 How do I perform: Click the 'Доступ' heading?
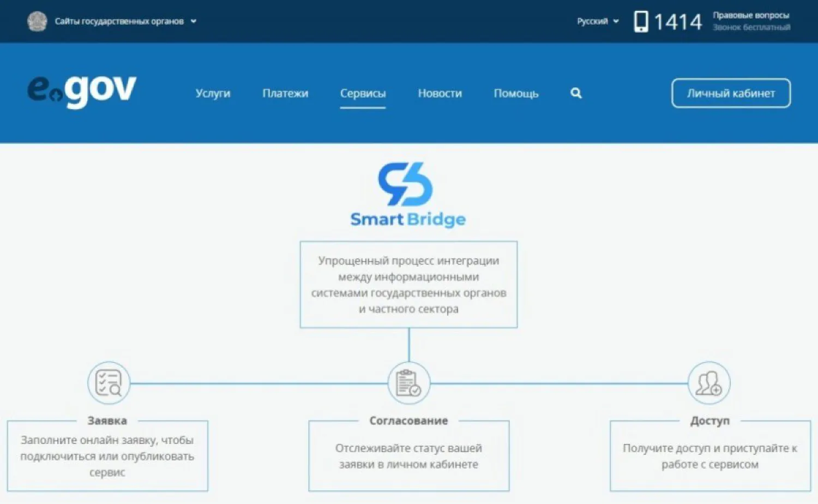tap(709, 421)
